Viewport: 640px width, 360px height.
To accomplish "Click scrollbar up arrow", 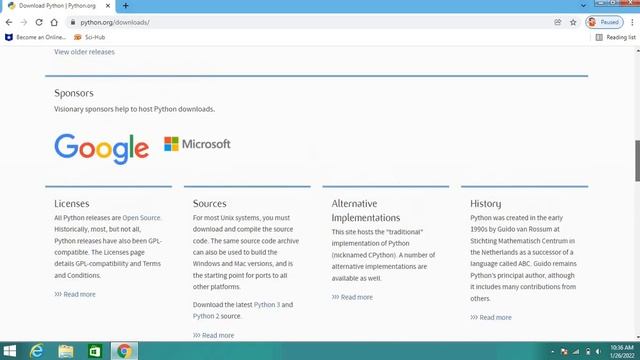I will 637,51.
